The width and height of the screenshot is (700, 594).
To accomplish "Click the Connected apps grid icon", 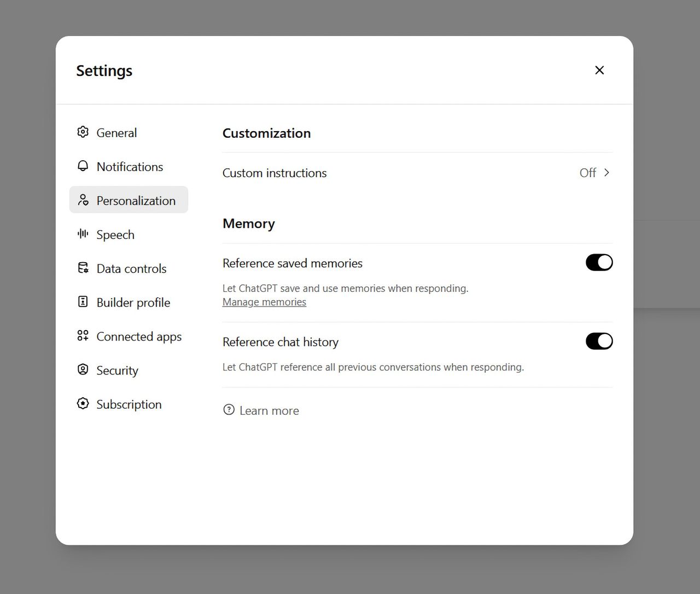I will pos(83,336).
